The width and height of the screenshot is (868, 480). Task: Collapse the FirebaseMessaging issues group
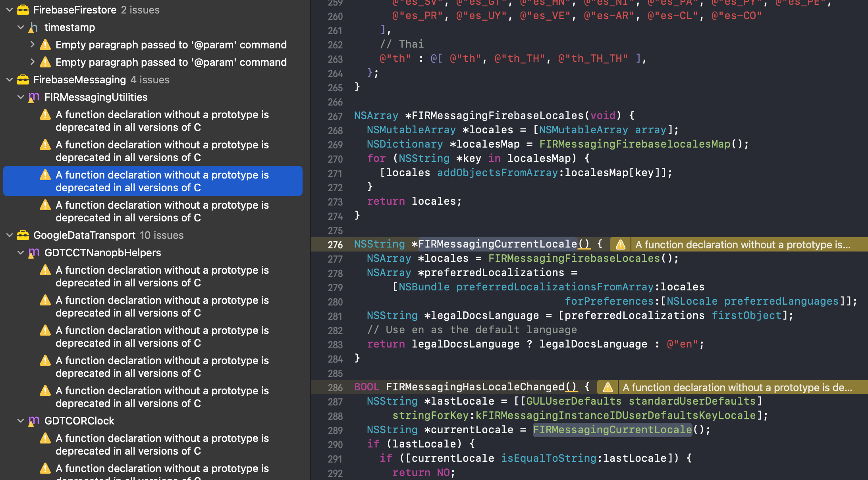click(10, 80)
